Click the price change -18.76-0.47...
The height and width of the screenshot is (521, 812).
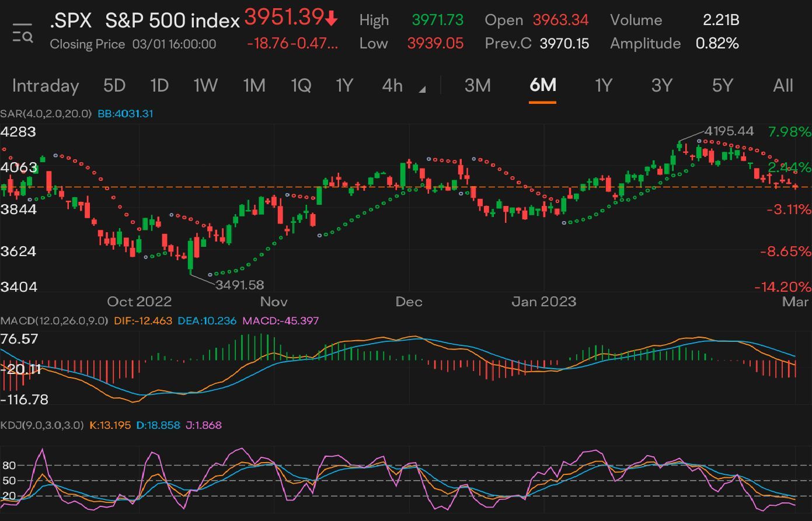coord(292,44)
